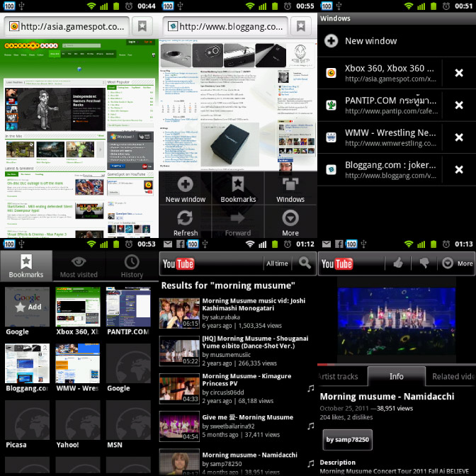
Task: Tap the by samp78250 uploader button
Action: click(x=347, y=440)
